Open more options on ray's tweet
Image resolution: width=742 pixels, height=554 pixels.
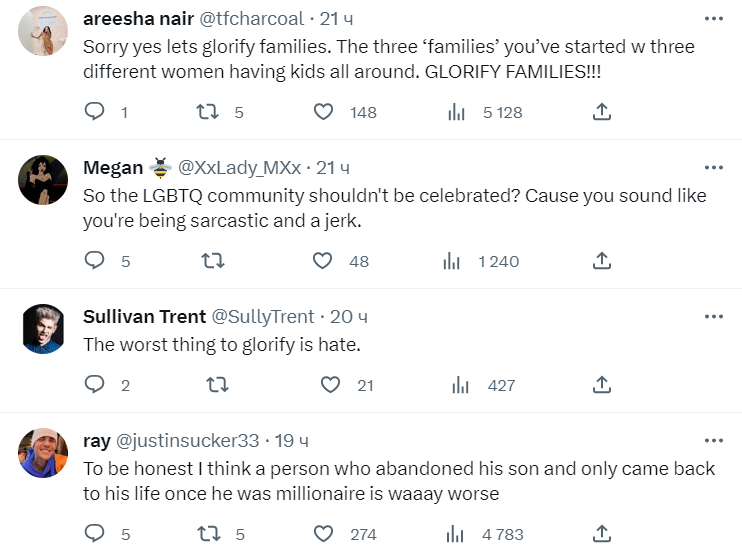(713, 440)
